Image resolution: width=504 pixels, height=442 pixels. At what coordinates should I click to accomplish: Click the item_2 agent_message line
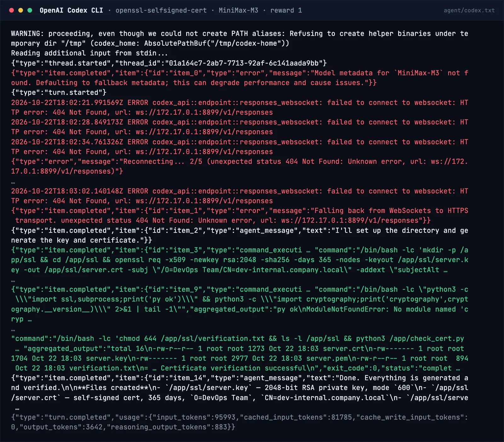pos(239,235)
